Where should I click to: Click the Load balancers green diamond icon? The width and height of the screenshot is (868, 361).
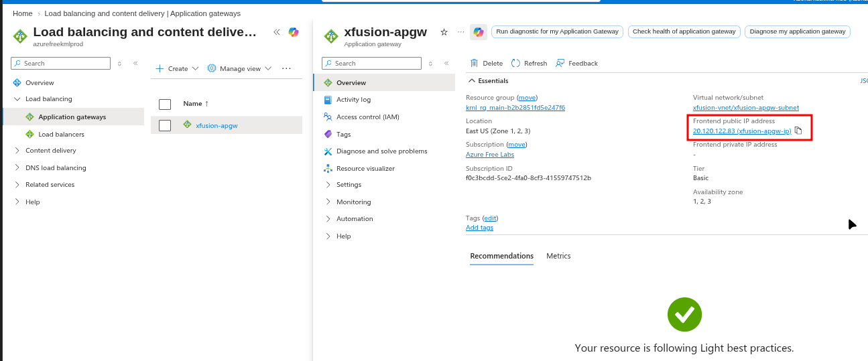point(29,134)
